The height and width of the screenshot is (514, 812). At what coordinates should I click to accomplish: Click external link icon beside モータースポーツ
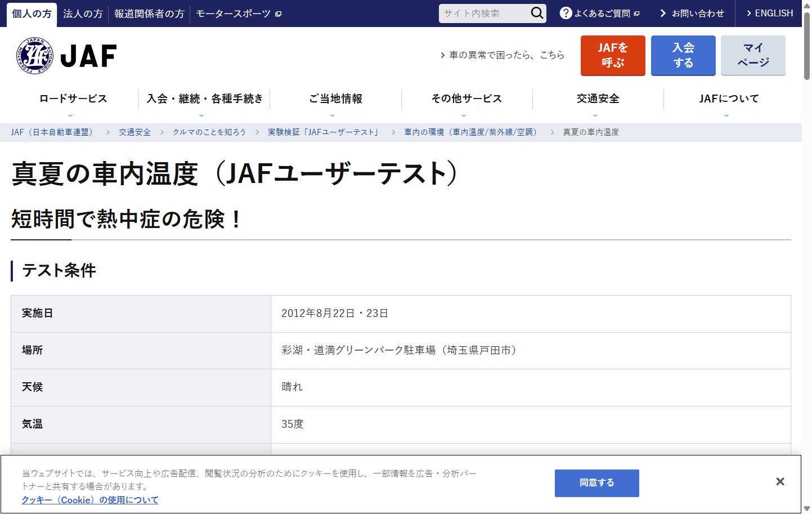278,14
